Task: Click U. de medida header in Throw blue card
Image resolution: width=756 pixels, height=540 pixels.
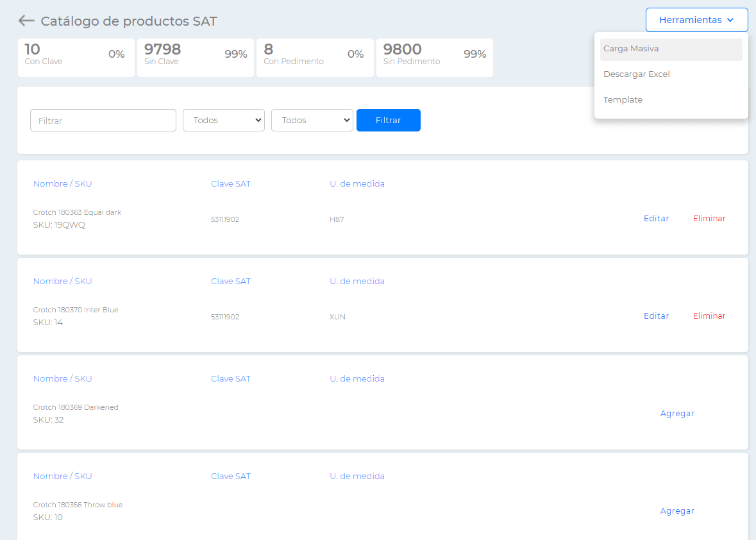Action: point(357,477)
